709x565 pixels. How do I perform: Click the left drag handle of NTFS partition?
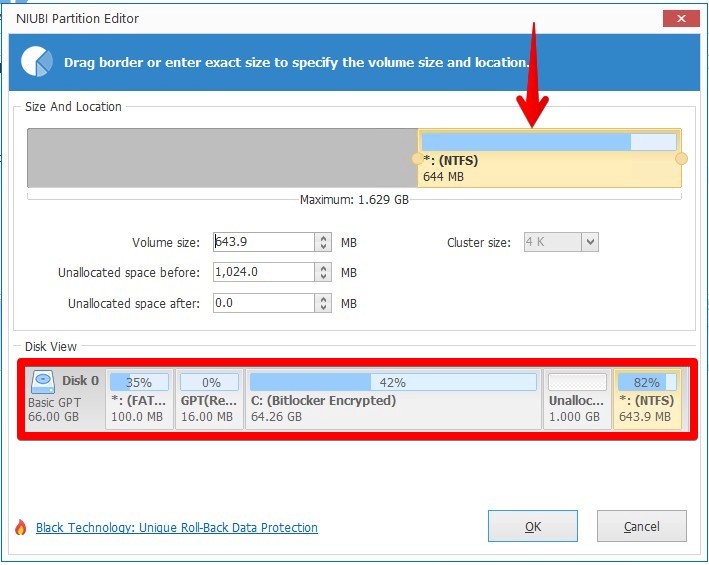click(417, 159)
